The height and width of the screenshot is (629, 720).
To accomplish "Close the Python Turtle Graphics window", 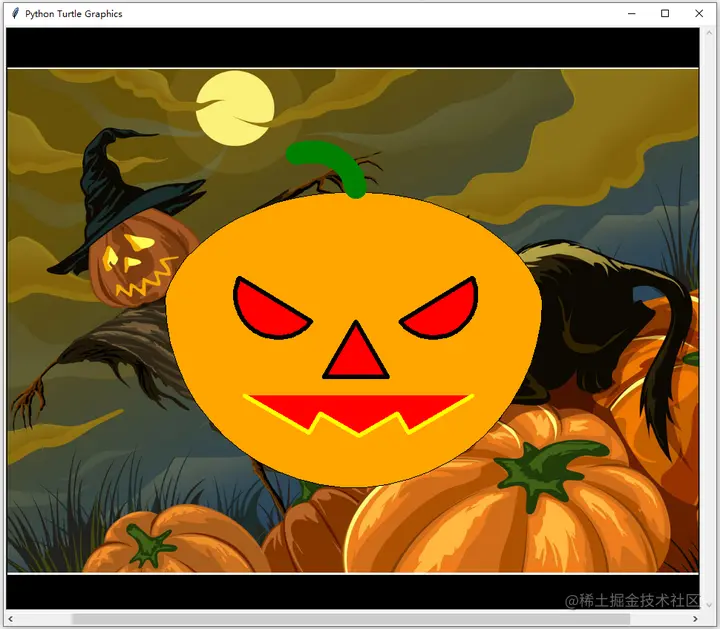I will 699,13.
